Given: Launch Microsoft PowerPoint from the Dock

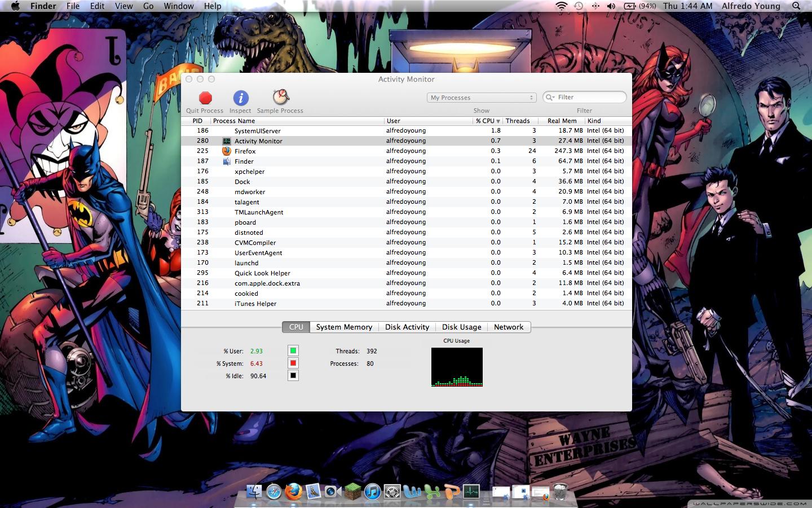Looking at the screenshot, I should pyautogui.click(x=452, y=492).
